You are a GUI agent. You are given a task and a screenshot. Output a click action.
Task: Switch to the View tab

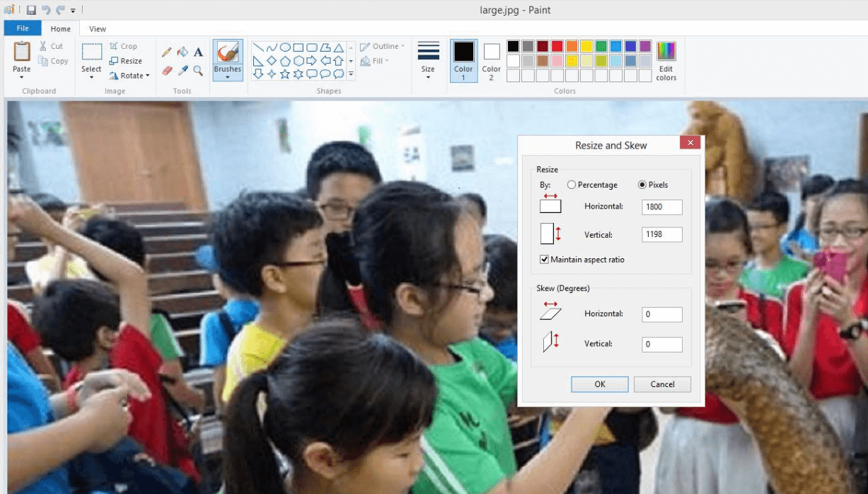pos(98,29)
